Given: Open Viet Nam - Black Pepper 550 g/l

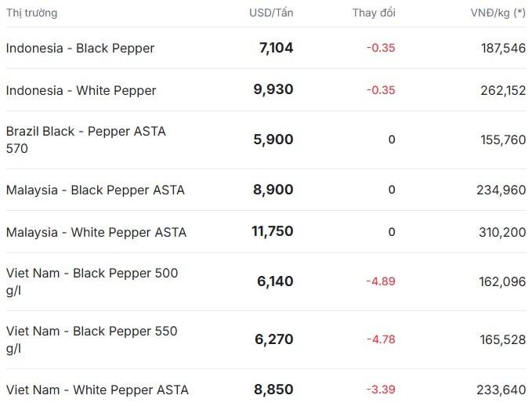Looking at the screenshot, I should point(92,339).
